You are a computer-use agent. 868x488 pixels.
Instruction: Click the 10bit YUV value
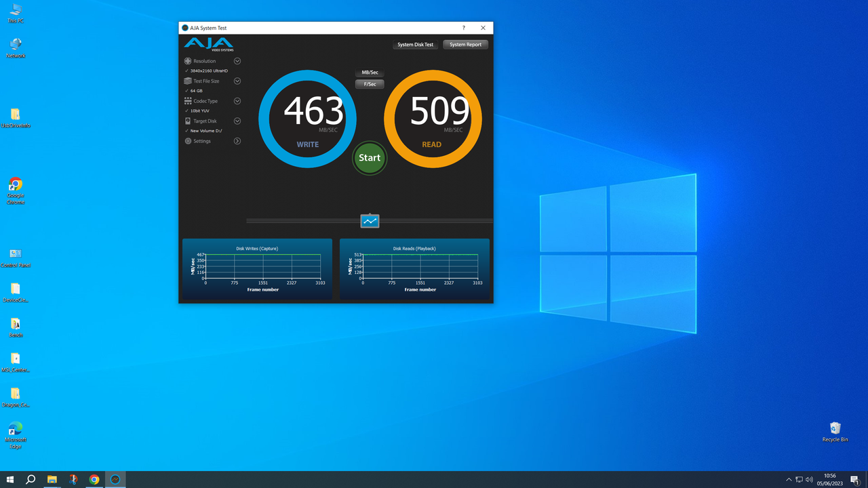[200, 110]
